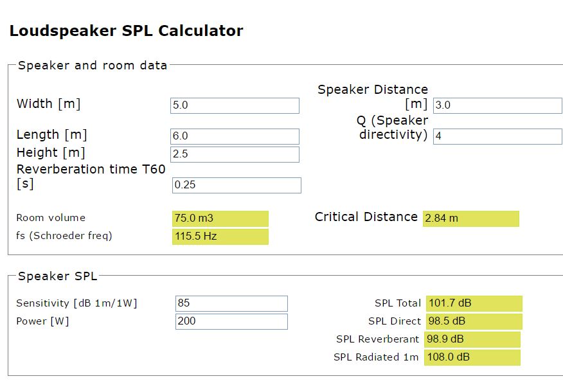Click the SPL Total output value

(x=473, y=303)
